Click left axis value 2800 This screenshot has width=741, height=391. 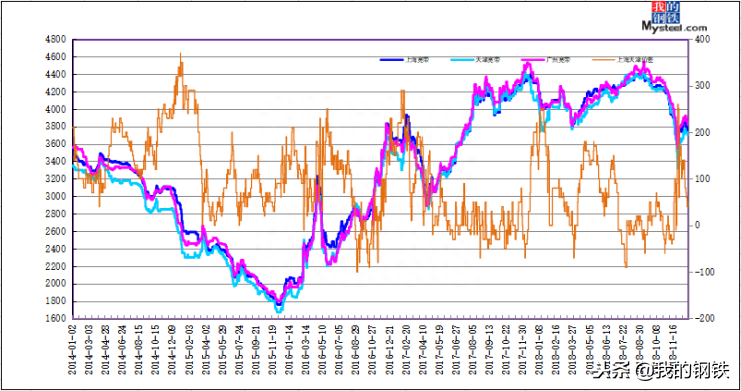[x=55, y=214]
